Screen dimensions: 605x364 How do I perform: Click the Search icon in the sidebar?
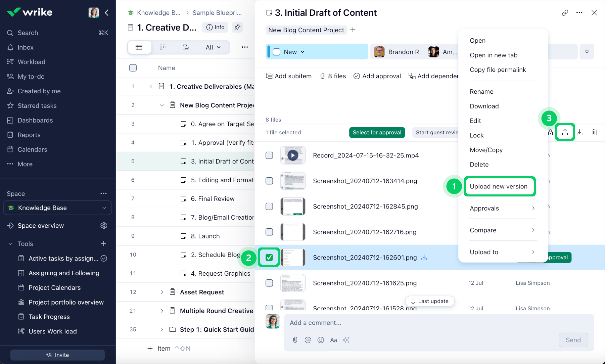click(10, 33)
